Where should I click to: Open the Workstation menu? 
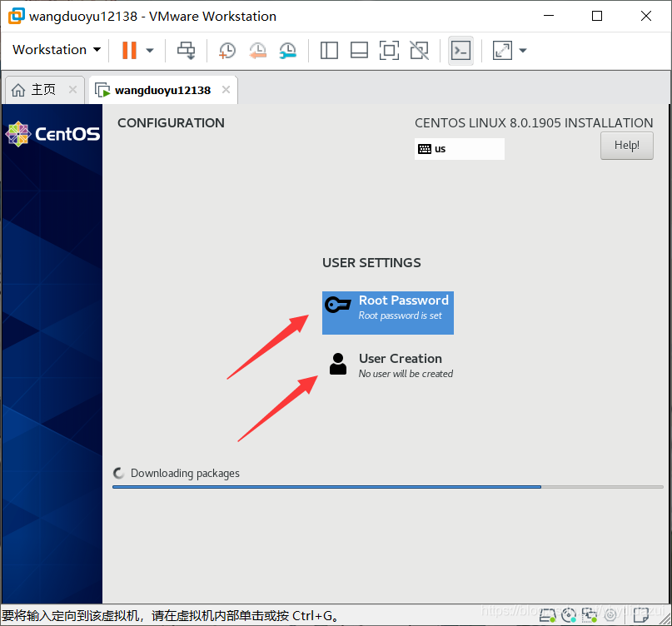(x=57, y=50)
